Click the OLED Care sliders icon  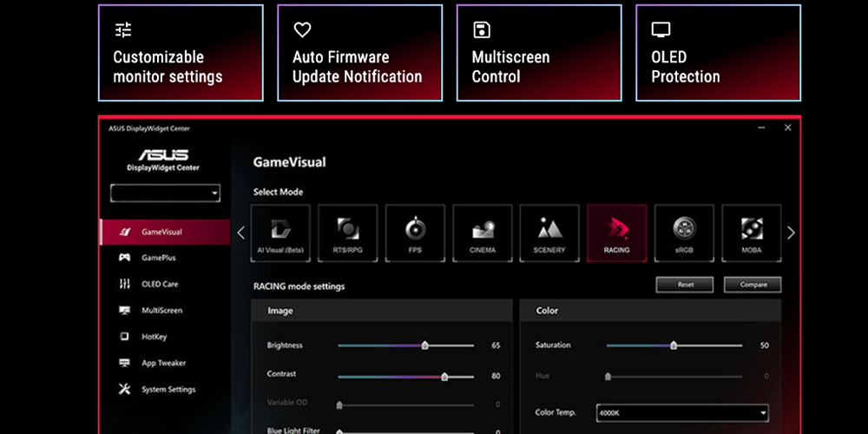pyautogui.click(x=124, y=284)
